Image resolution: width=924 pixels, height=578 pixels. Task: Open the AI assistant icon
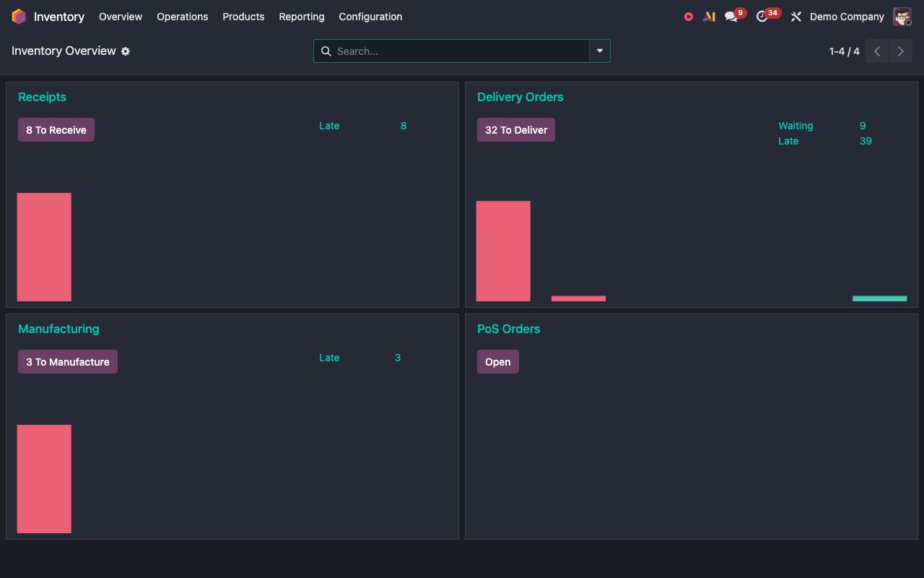(x=709, y=17)
